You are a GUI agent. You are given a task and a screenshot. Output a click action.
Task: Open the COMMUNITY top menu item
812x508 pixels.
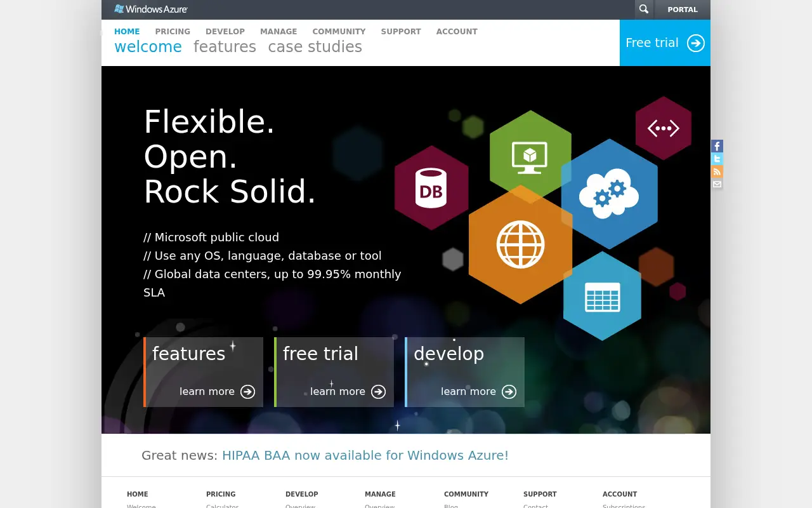[x=339, y=31]
